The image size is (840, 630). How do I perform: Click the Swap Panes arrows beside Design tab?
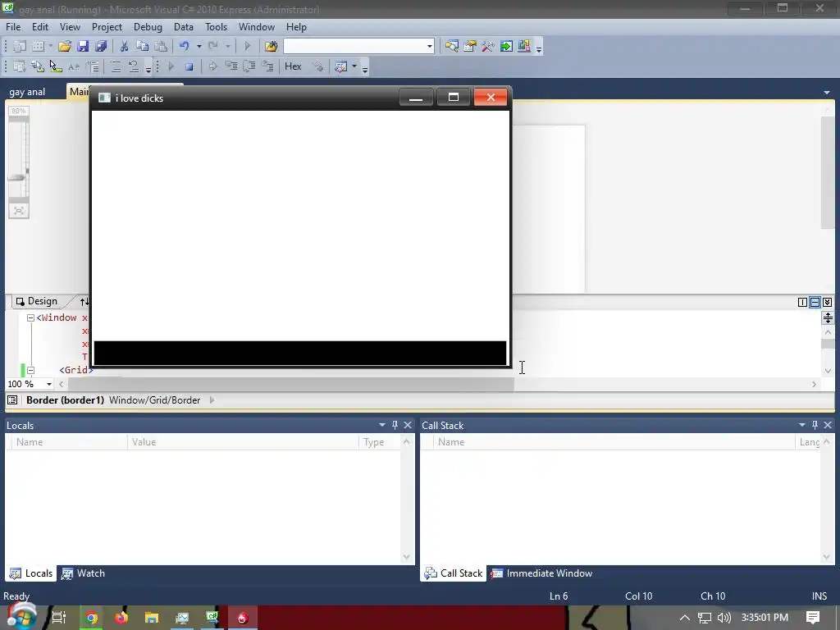[84, 302]
